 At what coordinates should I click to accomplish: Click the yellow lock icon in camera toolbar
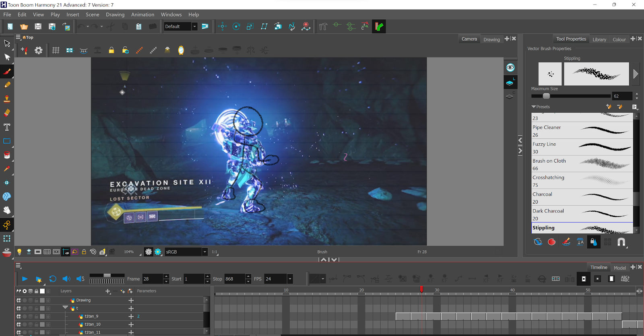tap(111, 50)
